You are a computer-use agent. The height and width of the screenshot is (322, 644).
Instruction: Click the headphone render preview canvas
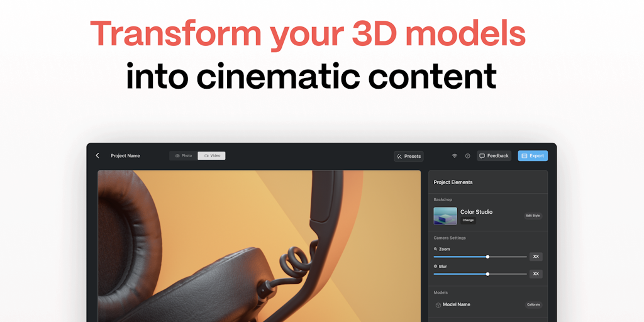point(259,245)
